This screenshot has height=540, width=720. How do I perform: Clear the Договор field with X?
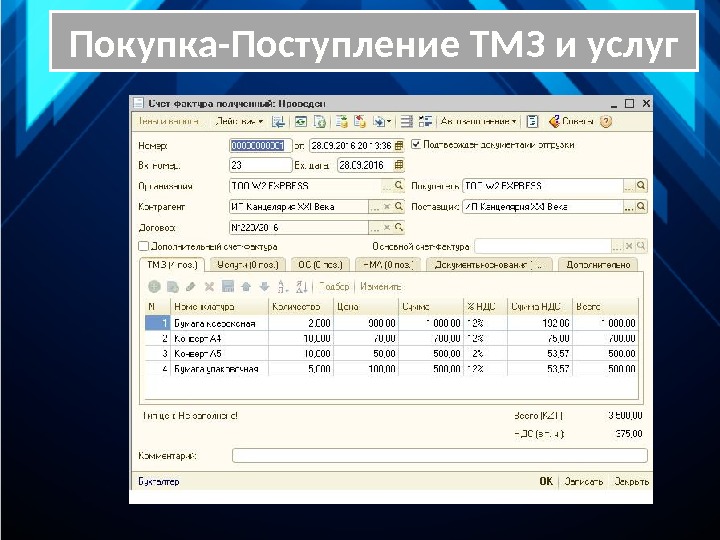pos(387,227)
